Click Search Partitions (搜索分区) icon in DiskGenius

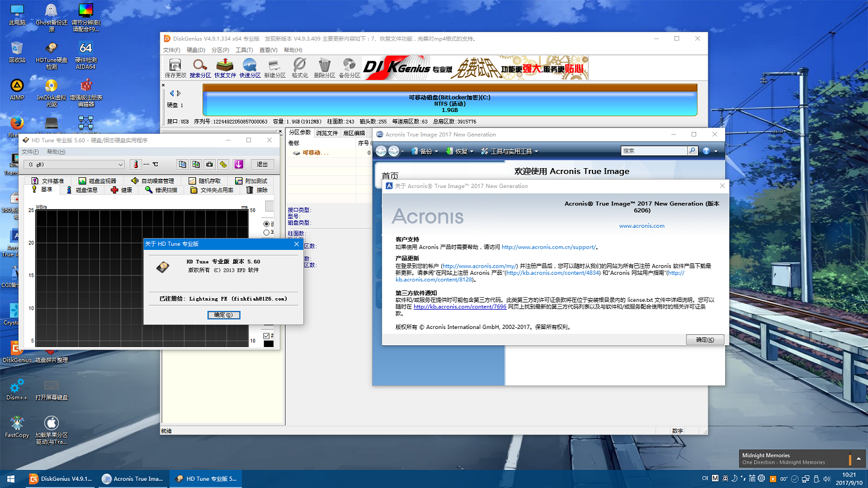tap(200, 68)
